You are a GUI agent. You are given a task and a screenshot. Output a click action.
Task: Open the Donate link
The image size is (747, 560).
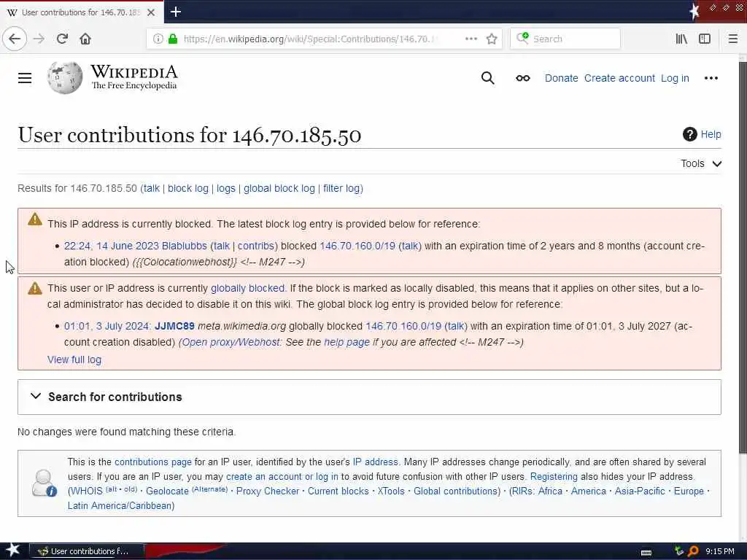(x=561, y=78)
